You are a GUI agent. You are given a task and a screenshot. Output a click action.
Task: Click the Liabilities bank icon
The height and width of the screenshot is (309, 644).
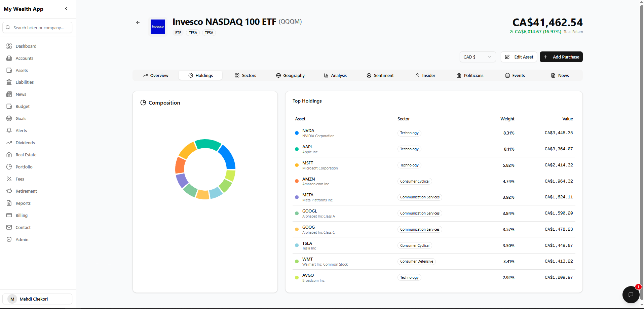click(x=9, y=82)
